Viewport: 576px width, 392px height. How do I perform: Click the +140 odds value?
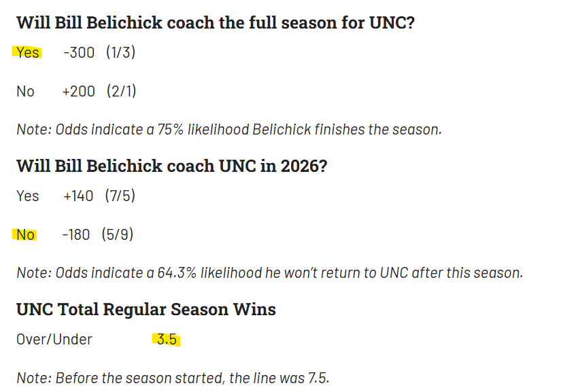tap(78, 196)
